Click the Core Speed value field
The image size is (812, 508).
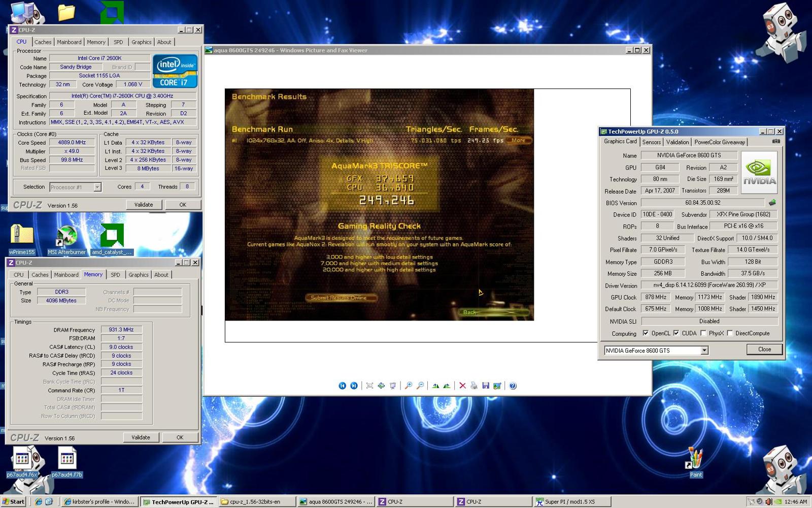72,143
